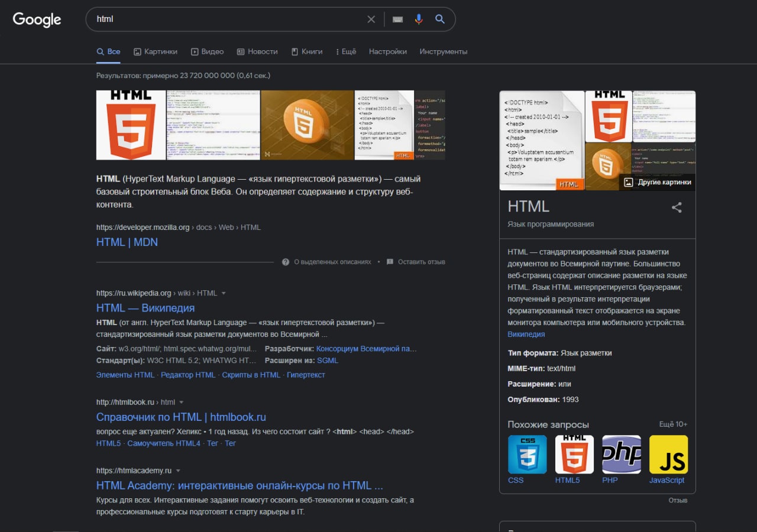Click Отзыв below knowledge panel
The width and height of the screenshot is (757, 532).
tap(678, 500)
